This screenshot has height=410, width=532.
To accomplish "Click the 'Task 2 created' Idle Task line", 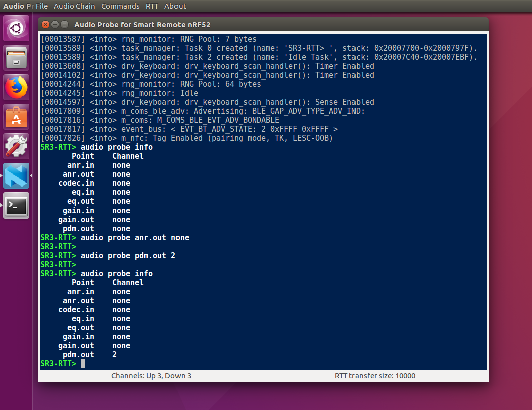I will click(x=259, y=57).
